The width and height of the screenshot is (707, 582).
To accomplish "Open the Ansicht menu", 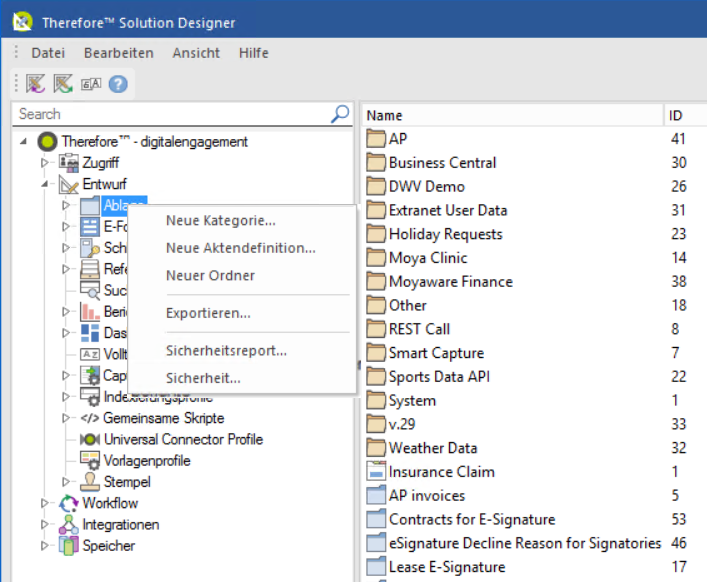I will 196,53.
